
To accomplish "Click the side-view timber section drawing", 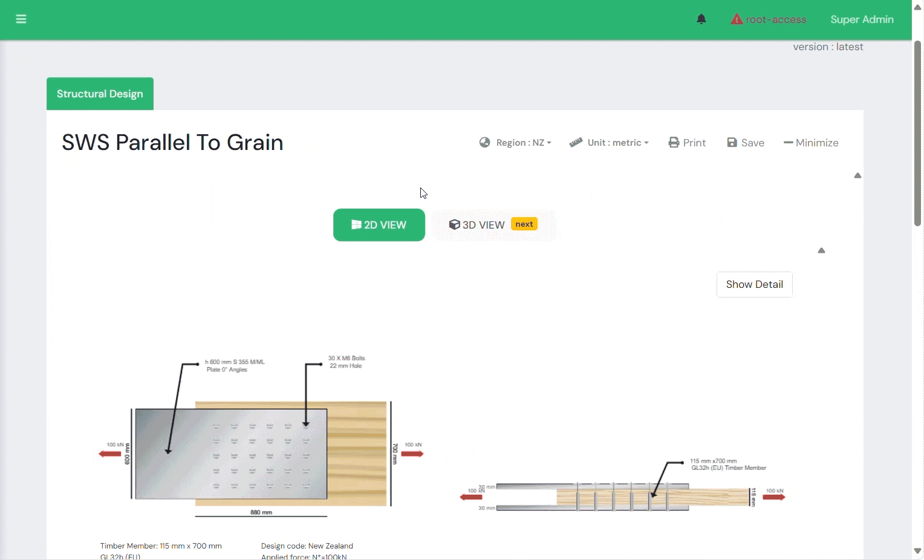I will point(623,497).
